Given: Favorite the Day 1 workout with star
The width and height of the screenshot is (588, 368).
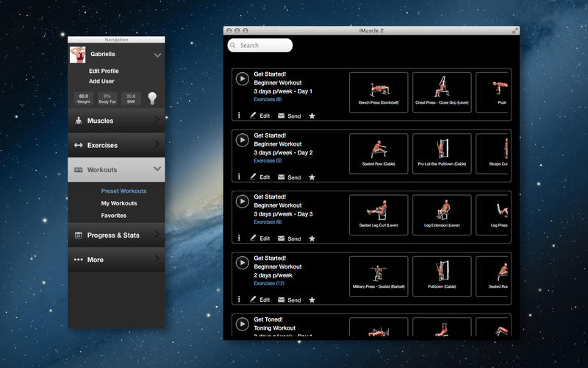Looking at the screenshot, I should click(312, 116).
